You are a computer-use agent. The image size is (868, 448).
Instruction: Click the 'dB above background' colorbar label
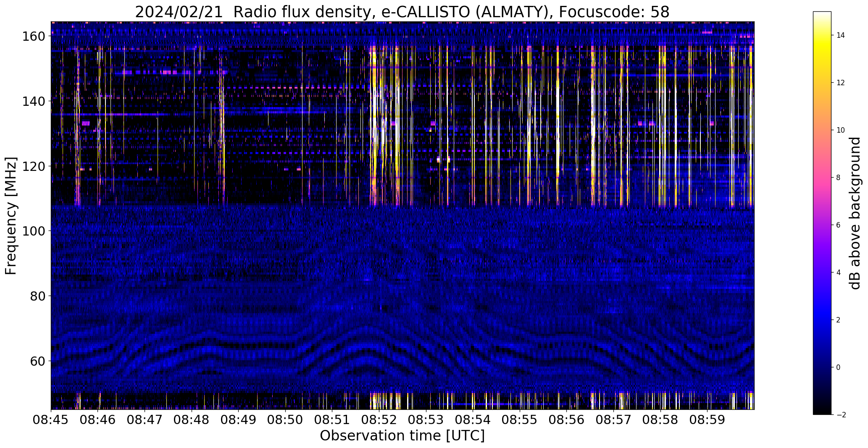coord(855,213)
